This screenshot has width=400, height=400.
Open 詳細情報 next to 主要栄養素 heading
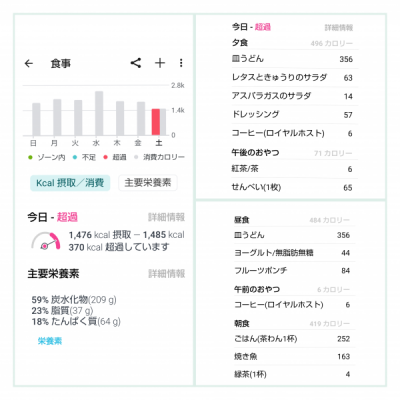point(166,274)
